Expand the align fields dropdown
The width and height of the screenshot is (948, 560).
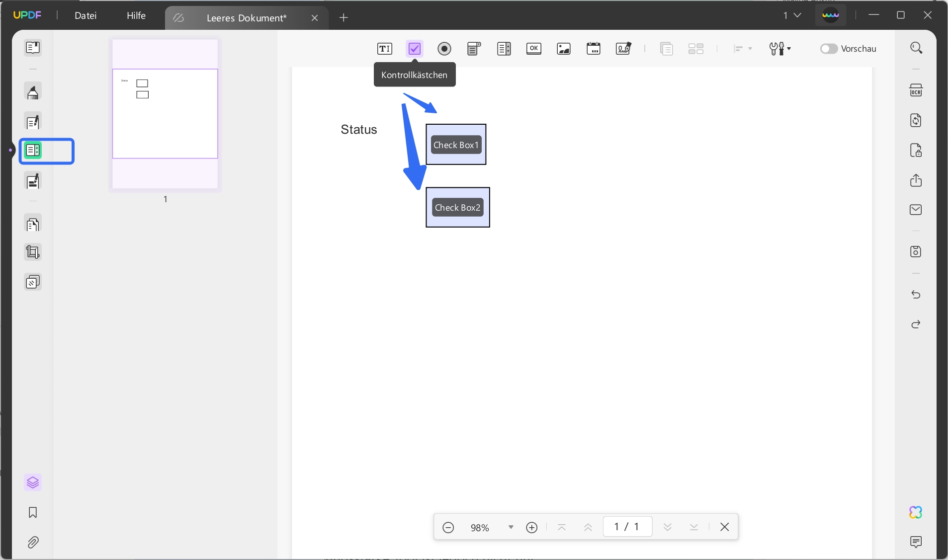[x=743, y=49]
